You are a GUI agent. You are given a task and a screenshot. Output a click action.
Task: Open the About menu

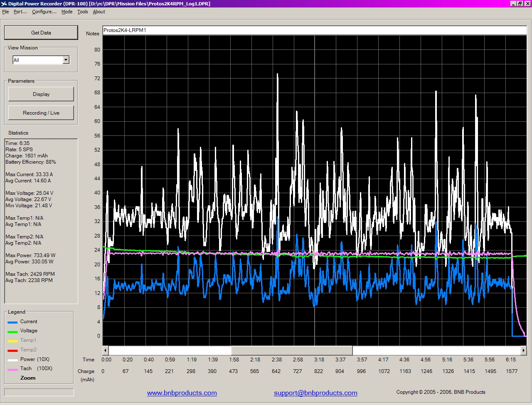(x=99, y=12)
